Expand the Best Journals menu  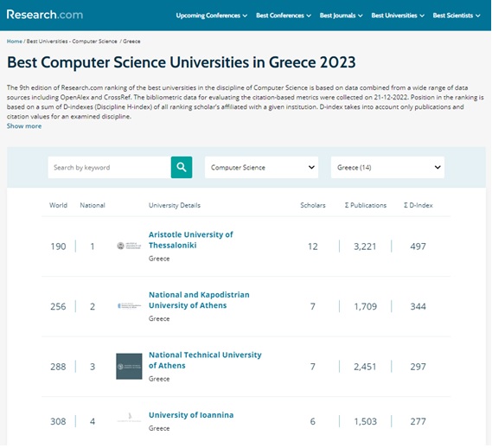coord(341,16)
